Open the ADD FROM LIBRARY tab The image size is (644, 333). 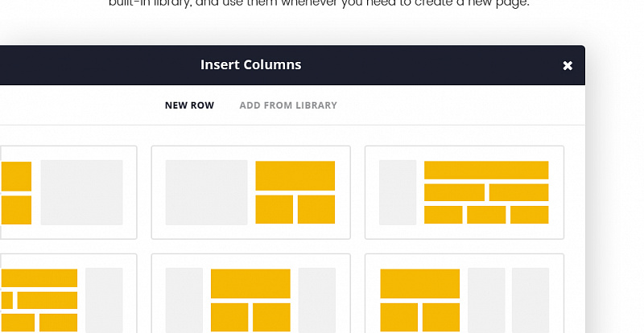pos(288,105)
